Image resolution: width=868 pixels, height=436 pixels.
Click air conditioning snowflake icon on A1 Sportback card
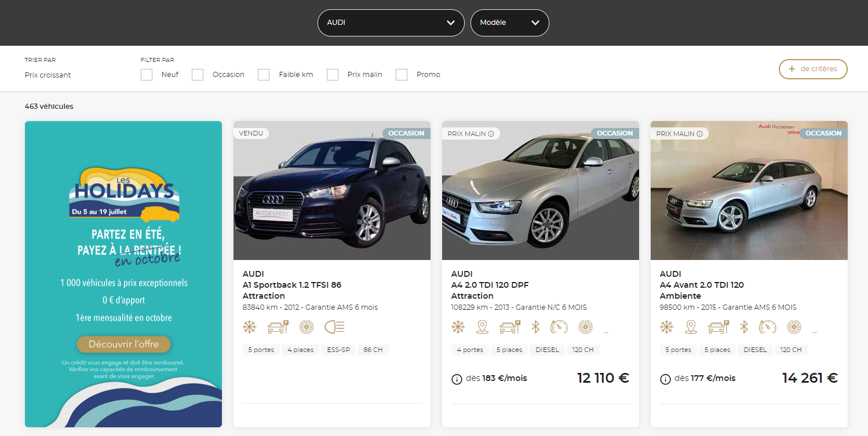[x=249, y=327]
